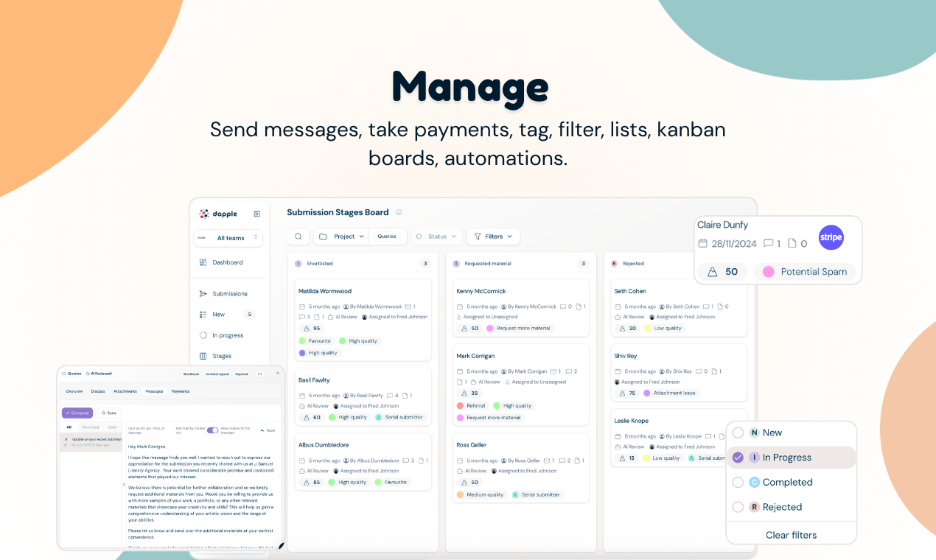
Task: Click the pink Request more material tag on Kenny McCormick
Action: (519, 329)
